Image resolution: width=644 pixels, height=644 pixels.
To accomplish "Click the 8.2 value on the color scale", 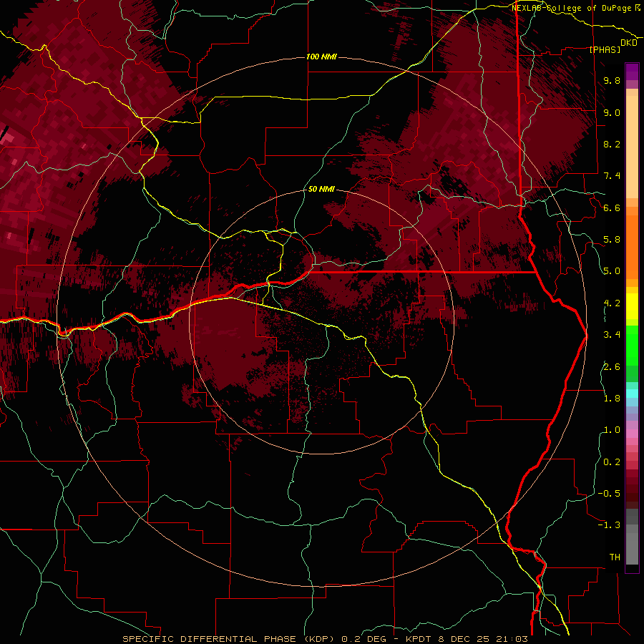I will [x=612, y=144].
